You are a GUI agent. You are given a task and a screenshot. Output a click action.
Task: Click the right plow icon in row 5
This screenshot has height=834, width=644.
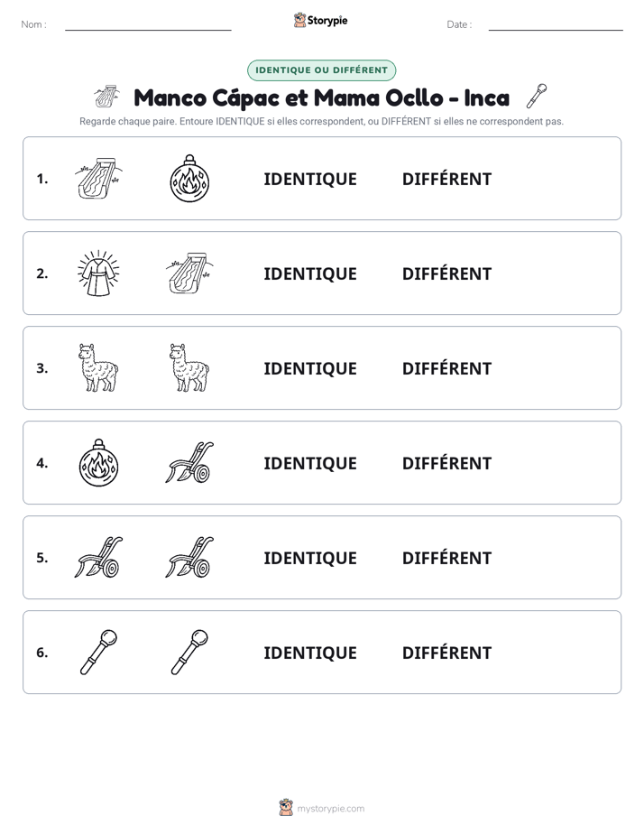tap(189, 558)
